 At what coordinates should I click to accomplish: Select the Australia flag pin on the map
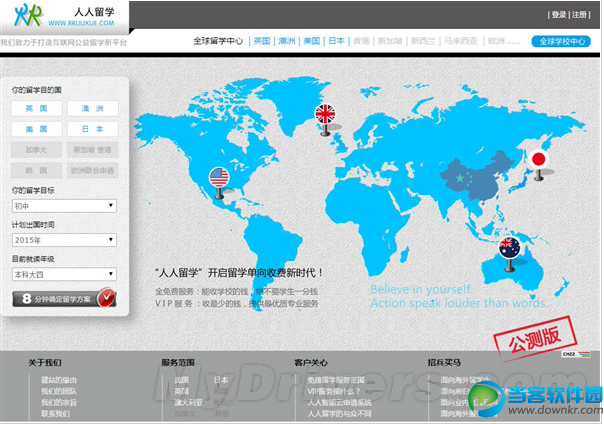(x=510, y=253)
